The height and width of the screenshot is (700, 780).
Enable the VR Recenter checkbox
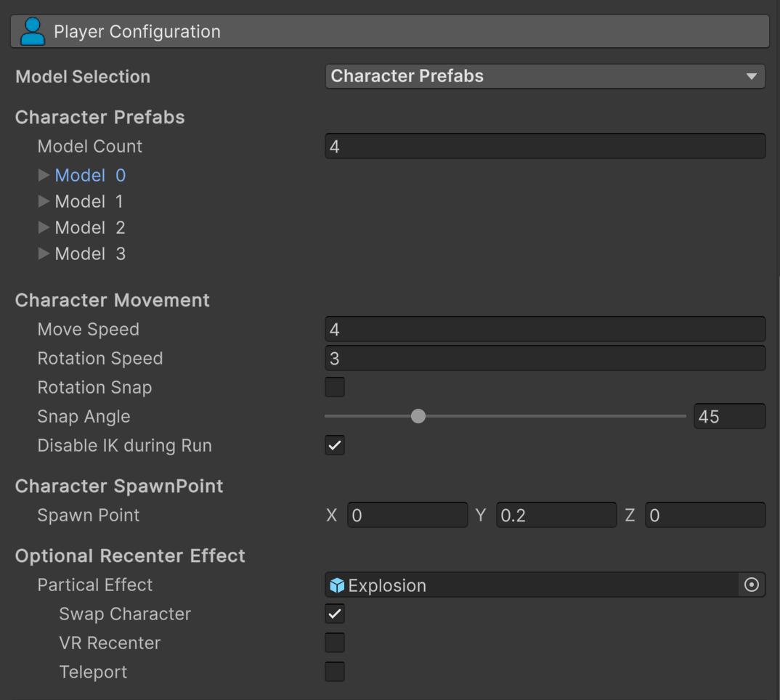click(335, 643)
